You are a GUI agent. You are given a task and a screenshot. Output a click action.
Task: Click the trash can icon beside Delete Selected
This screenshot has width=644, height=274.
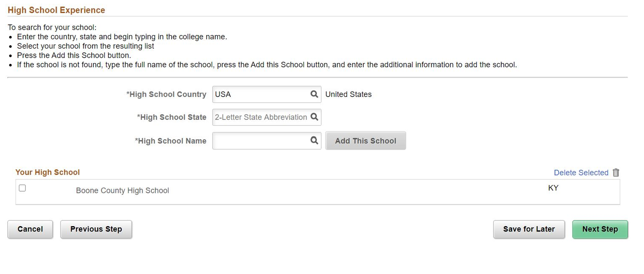616,173
